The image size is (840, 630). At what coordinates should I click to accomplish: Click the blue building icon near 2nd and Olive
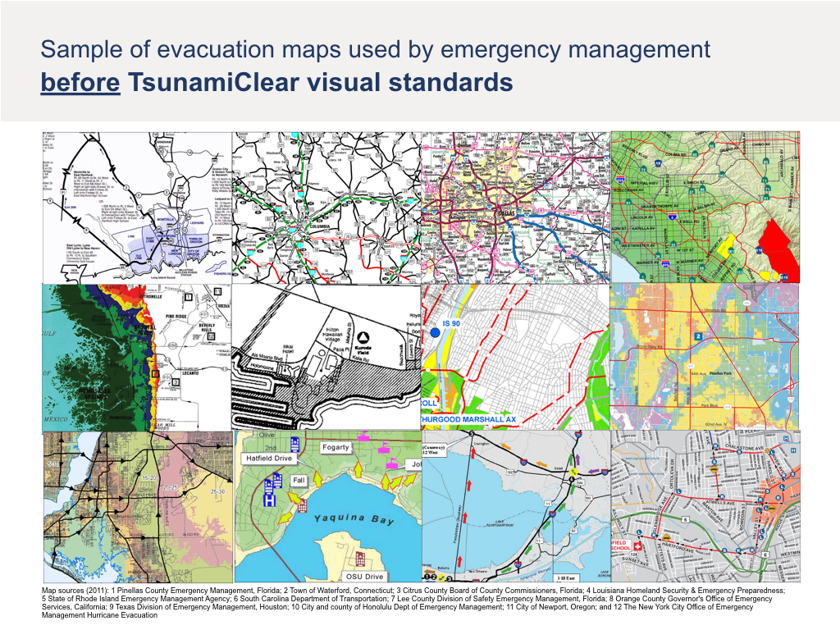pos(294,445)
